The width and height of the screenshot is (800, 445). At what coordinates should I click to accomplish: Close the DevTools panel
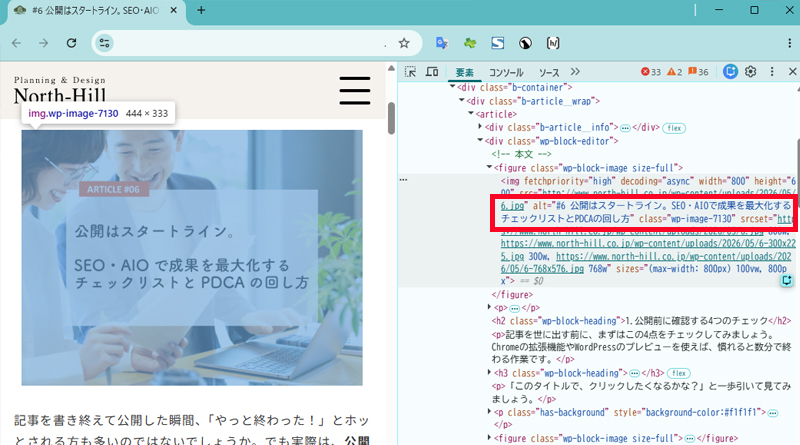point(792,72)
